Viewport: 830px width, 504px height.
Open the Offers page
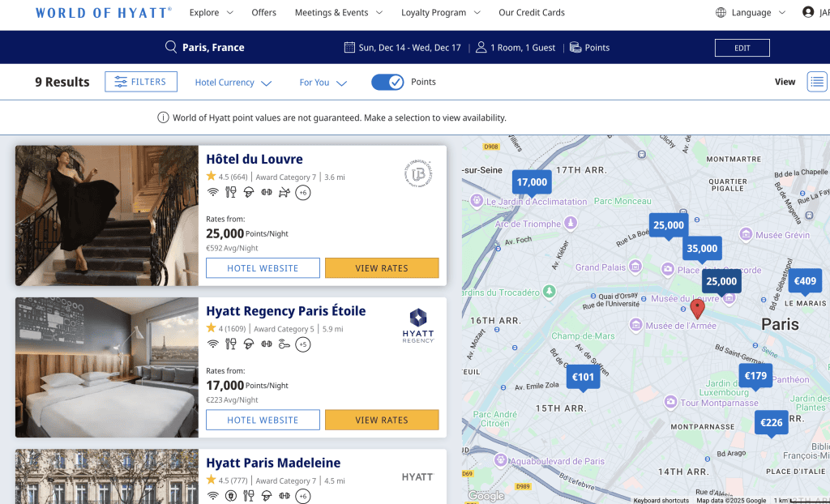pos(263,12)
